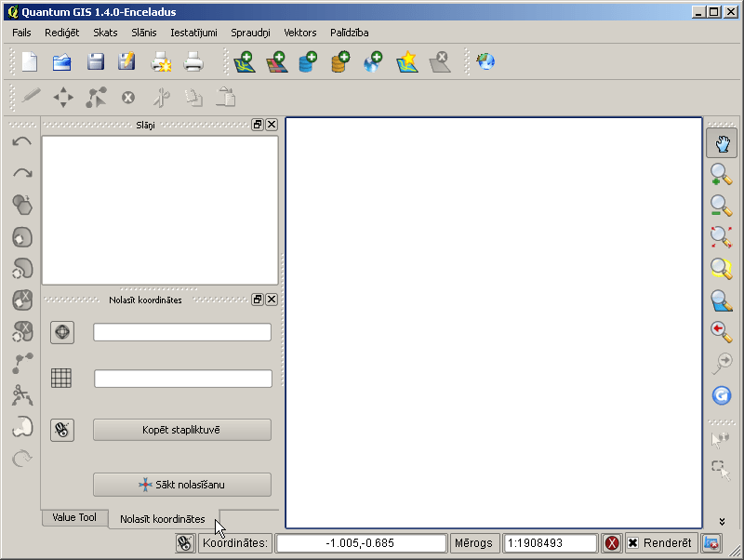Switch to the Value Tool tab
The width and height of the screenshot is (744, 560).
74,517
